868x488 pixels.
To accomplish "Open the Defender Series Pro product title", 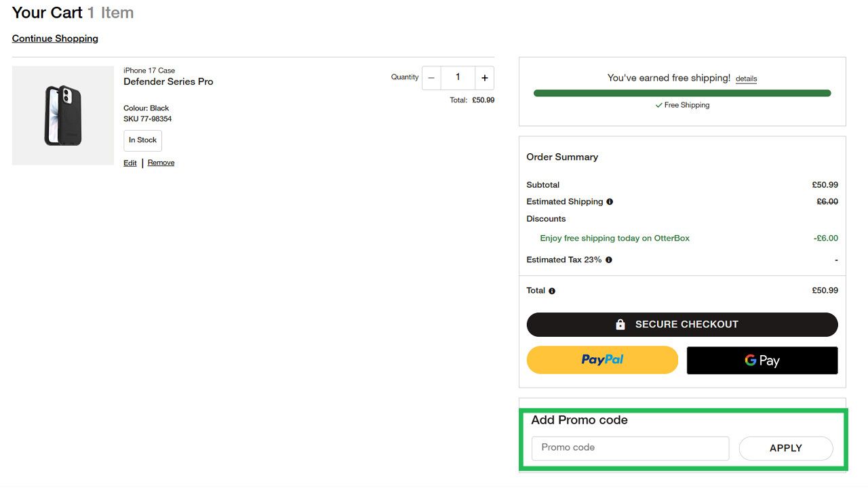I will coord(168,81).
